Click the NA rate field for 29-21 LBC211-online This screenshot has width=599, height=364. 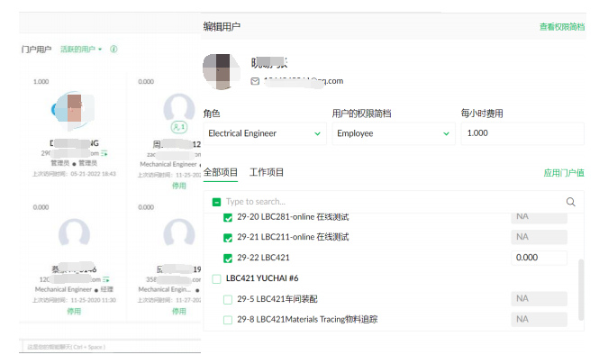click(539, 237)
